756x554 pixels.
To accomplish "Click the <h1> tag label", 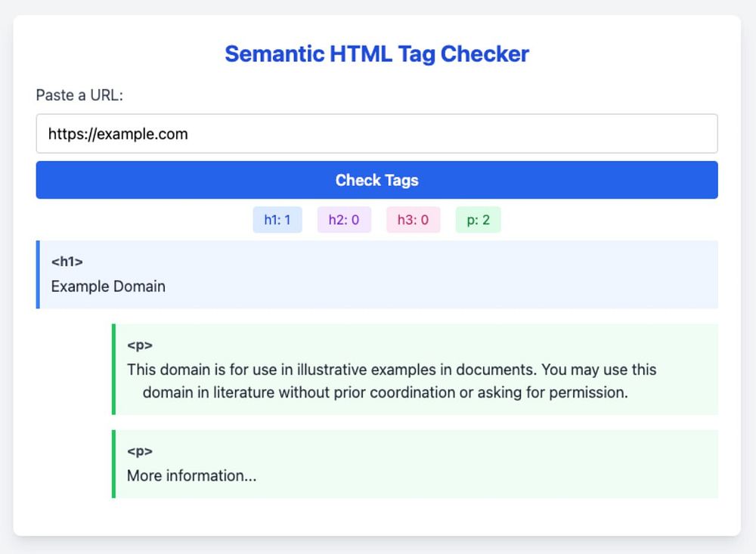I will (x=67, y=262).
